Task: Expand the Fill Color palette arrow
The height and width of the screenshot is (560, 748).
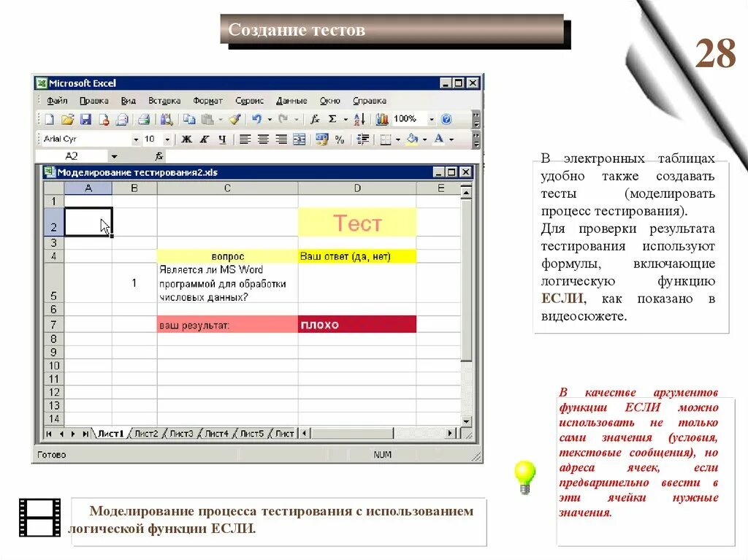Action: coord(424,139)
